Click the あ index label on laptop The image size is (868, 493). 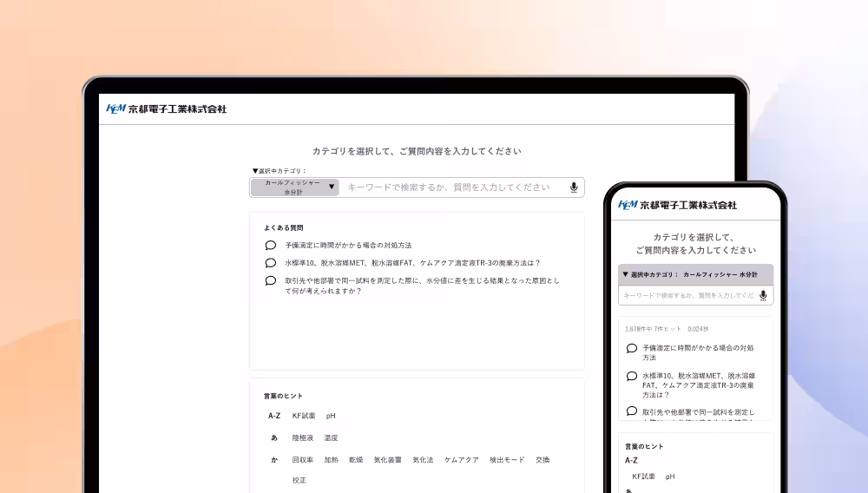pyautogui.click(x=274, y=437)
